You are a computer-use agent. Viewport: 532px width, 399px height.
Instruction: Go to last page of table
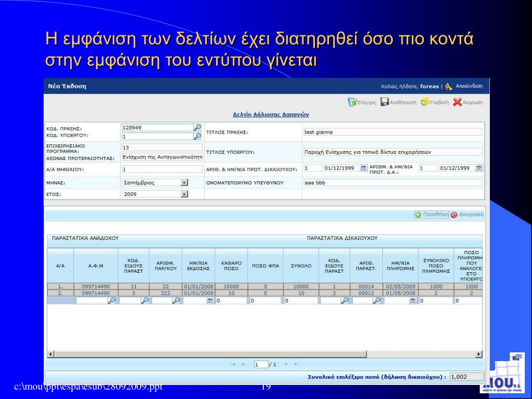(x=296, y=364)
